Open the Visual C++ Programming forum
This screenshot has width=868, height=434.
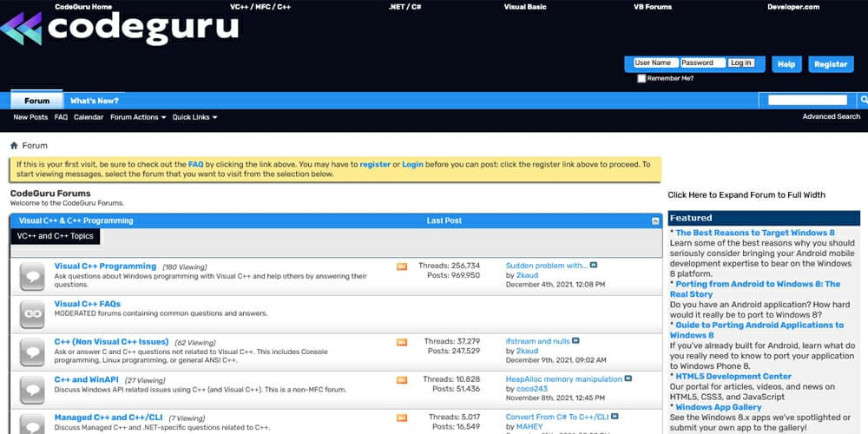pyautogui.click(x=105, y=266)
